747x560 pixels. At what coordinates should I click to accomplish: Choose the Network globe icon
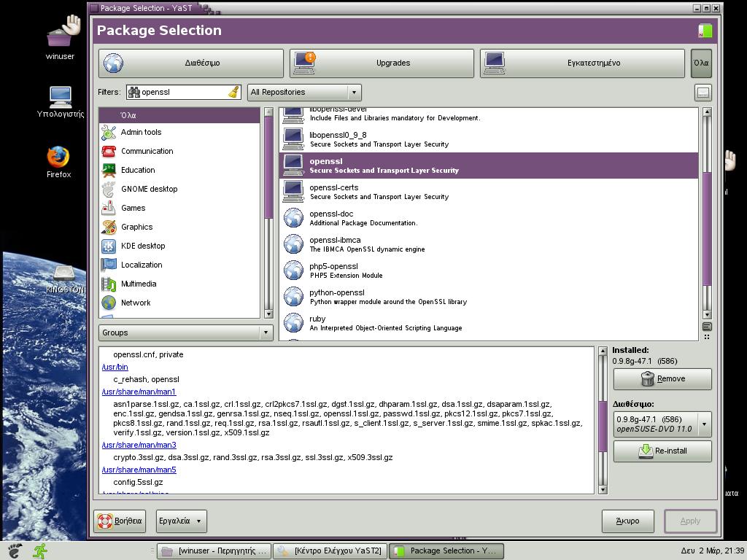coord(109,303)
